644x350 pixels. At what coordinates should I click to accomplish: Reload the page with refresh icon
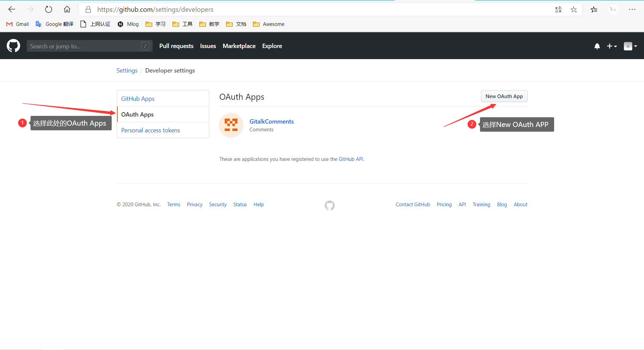49,9
